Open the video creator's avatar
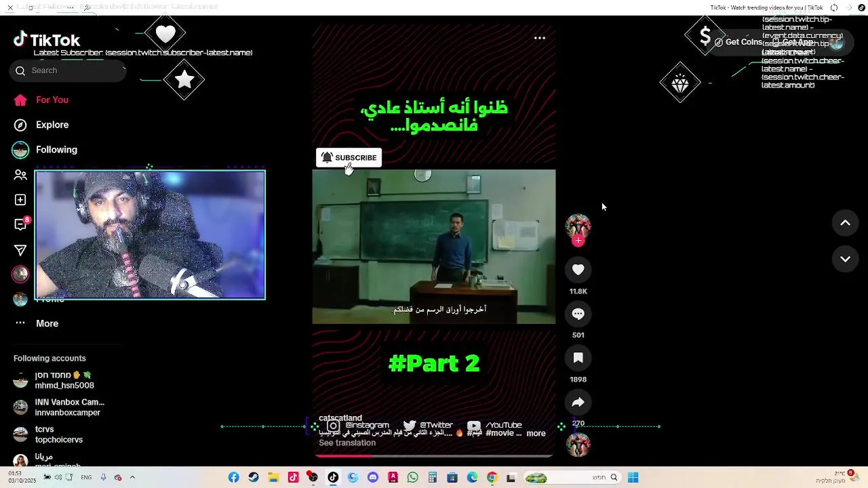 pyautogui.click(x=578, y=226)
